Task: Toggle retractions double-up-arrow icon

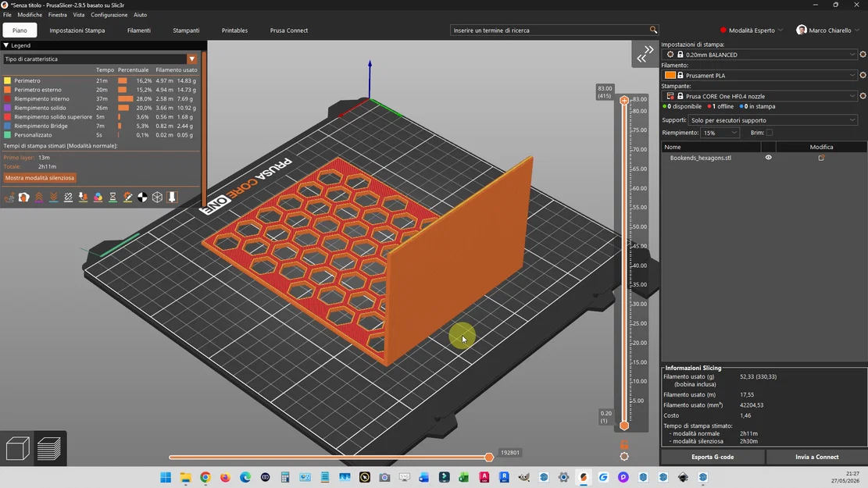Action: pyautogui.click(x=39, y=197)
